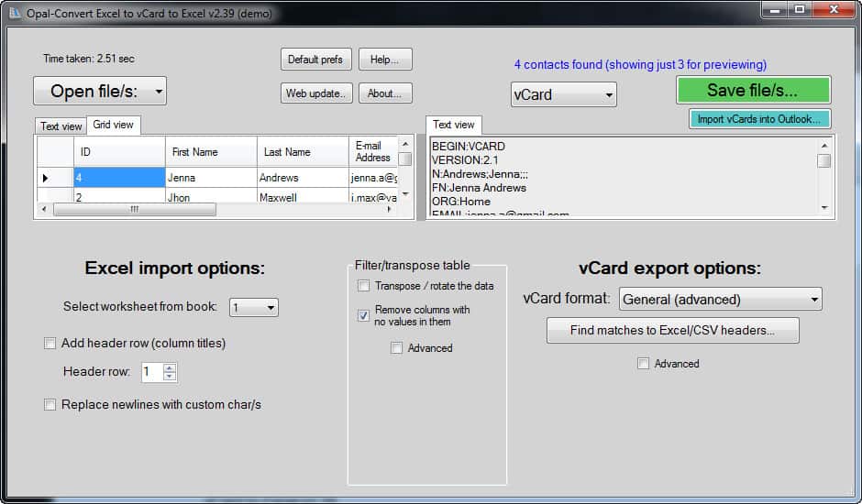Select the Jhon first name cell
The height and width of the screenshot is (504, 862).
(211, 197)
